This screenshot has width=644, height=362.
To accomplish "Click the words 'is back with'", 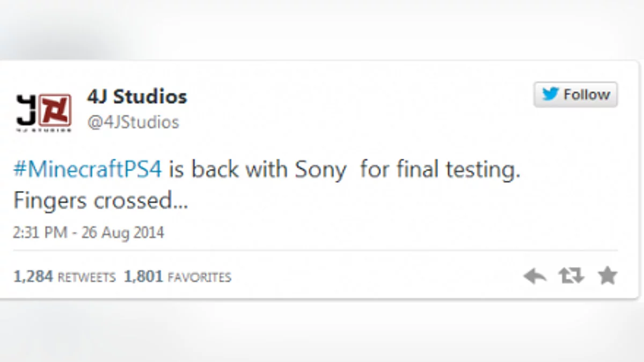I will coord(230,170).
